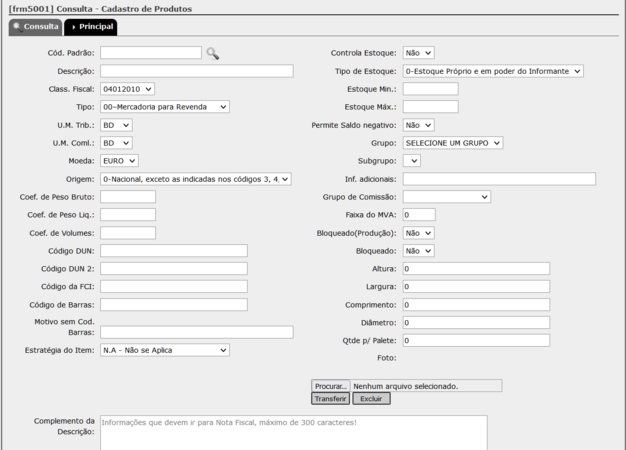Click the Excluir button
Image resolution: width=626 pixels, height=450 pixels.
pyautogui.click(x=371, y=398)
